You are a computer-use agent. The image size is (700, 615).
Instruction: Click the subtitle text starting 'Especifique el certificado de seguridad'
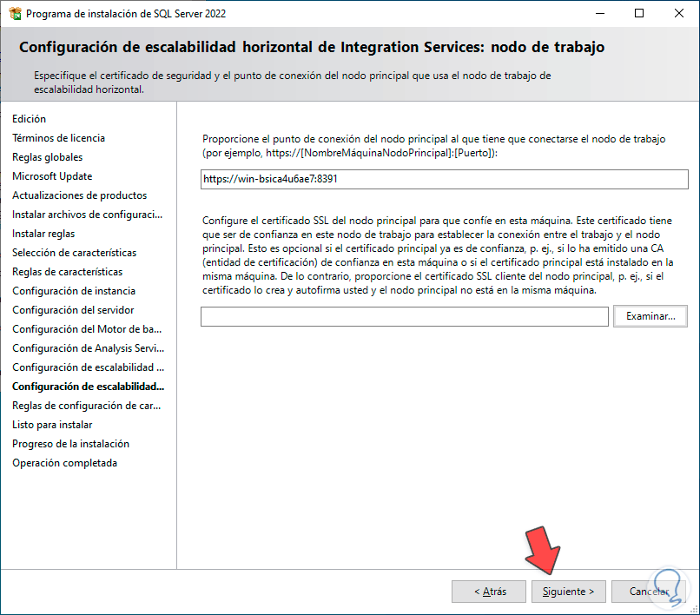pyautogui.click(x=293, y=83)
